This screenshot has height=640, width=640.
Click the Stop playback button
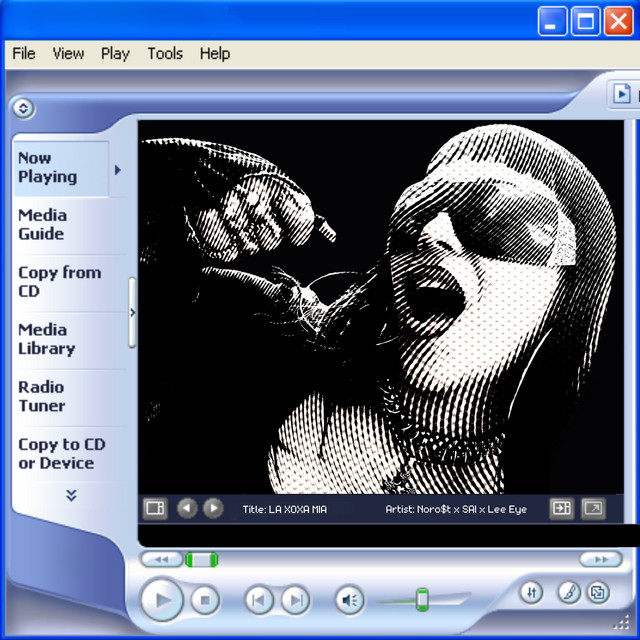click(205, 600)
